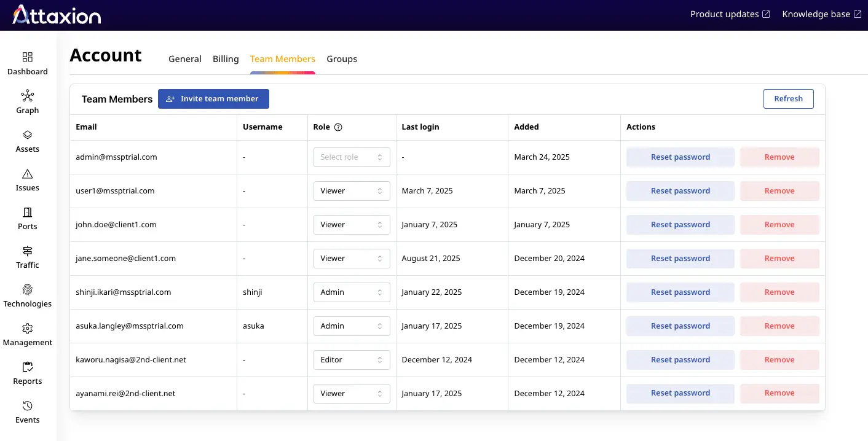The height and width of the screenshot is (441, 868).
Task: Open the Issues warning icon
Action: (x=28, y=174)
